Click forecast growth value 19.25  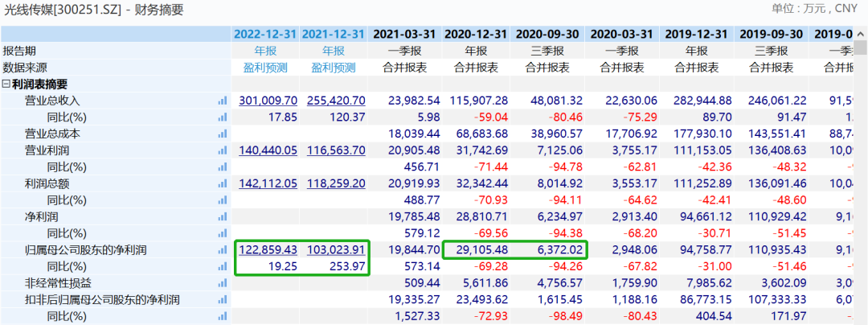(285, 267)
